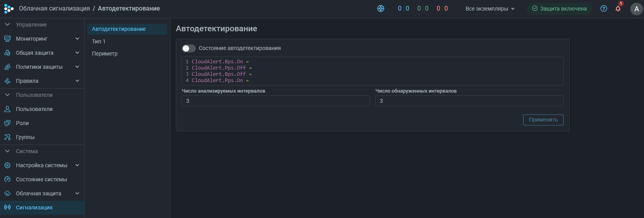
Task: Click the Число анализируемых интервалов field
Action: point(275,101)
